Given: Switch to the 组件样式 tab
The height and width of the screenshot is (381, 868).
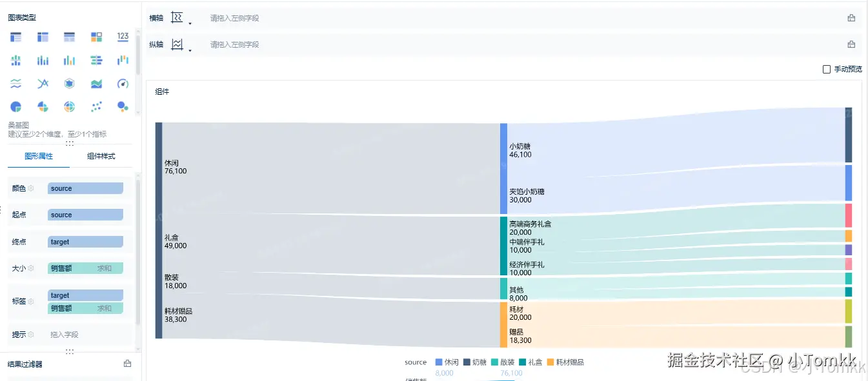Looking at the screenshot, I should click(101, 156).
